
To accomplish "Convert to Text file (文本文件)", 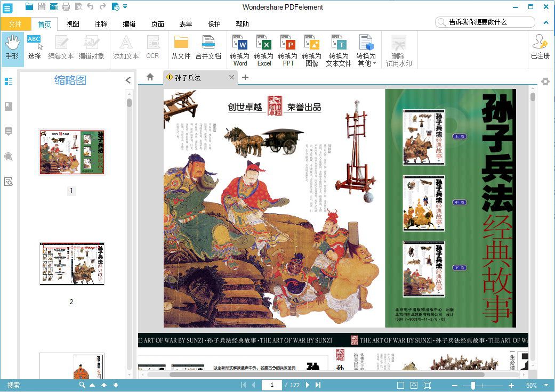I will point(339,50).
